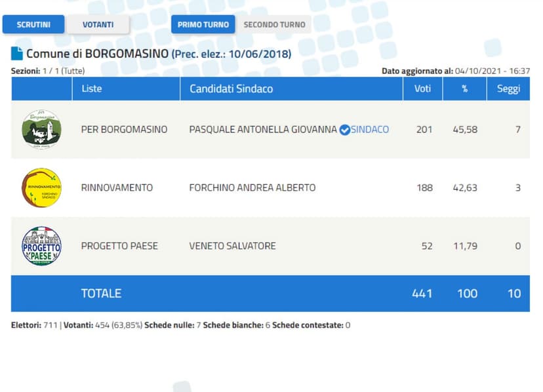Switch between SCRUTINI and VOTANTI views
The width and height of the screenshot is (543, 392).
pyautogui.click(x=99, y=24)
